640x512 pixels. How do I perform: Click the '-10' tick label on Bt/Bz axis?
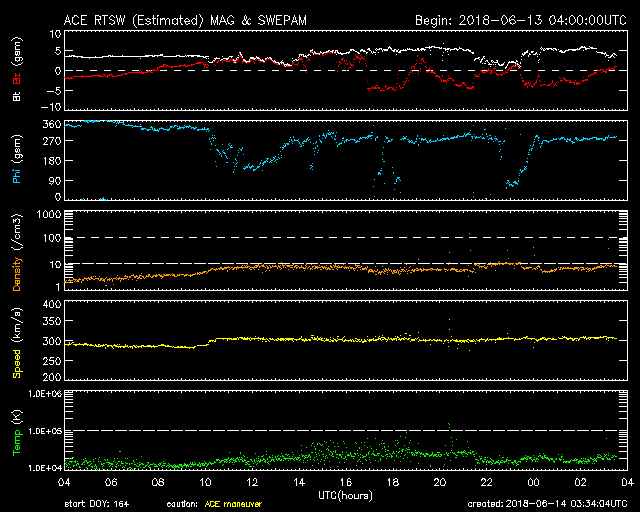click(x=51, y=107)
